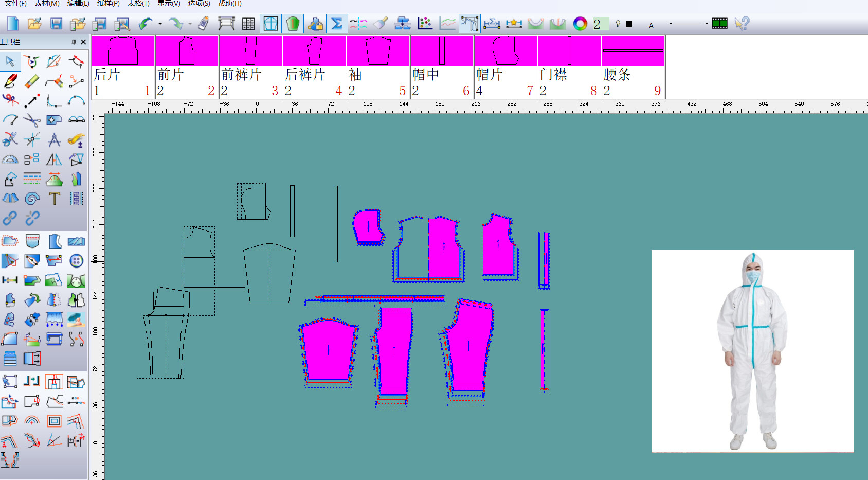Select the arrow pointer tool
The height and width of the screenshot is (480, 868).
pyautogui.click(x=10, y=62)
